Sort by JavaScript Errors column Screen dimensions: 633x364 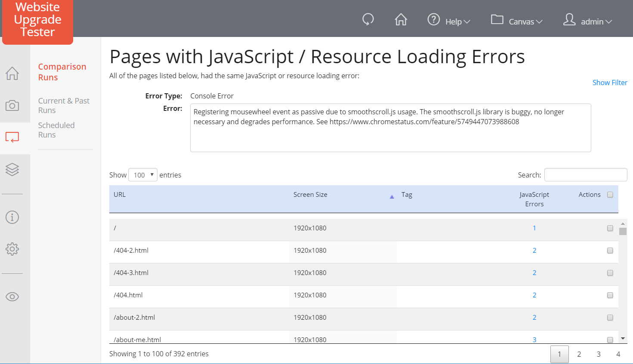(x=534, y=199)
